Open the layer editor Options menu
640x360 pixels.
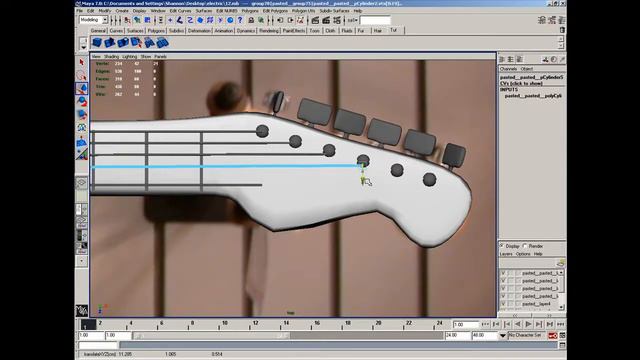(x=523, y=254)
